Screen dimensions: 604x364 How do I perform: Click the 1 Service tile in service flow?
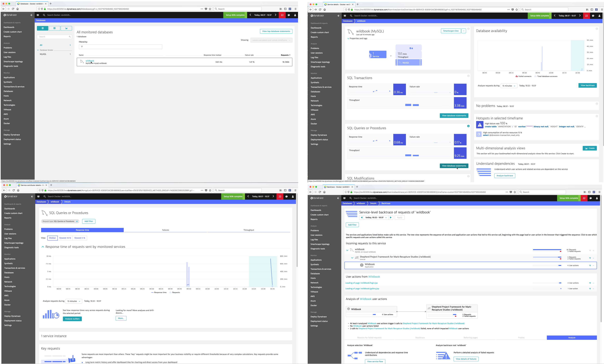[x=378, y=54]
